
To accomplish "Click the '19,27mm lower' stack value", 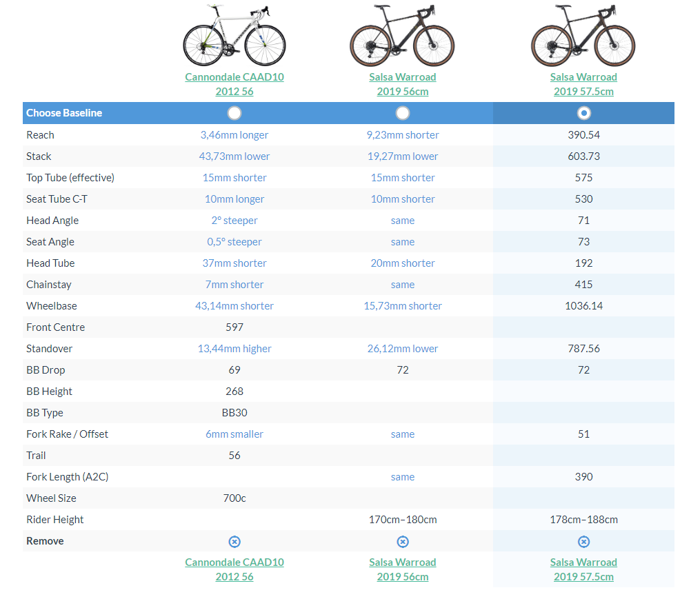I will click(403, 156).
